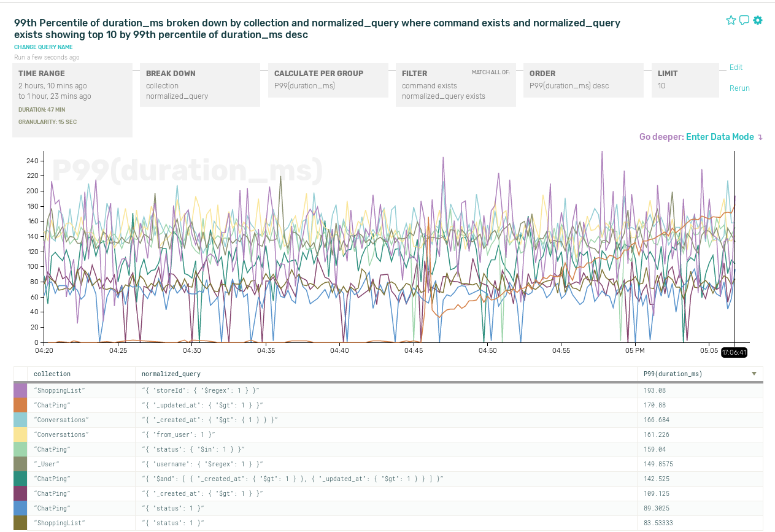Open the comment speech bubble icon

click(744, 20)
